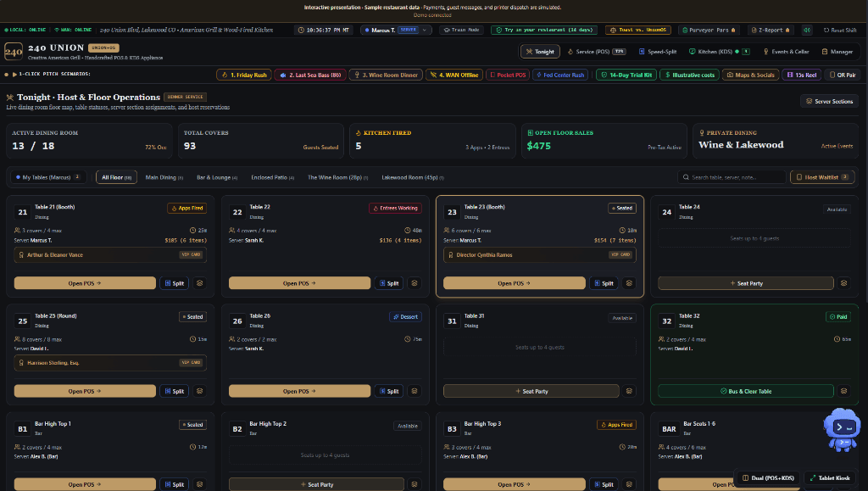Launch the 4. WAN Offline scenario
Image resolution: width=868 pixels, height=491 pixels.
pos(454,75)
